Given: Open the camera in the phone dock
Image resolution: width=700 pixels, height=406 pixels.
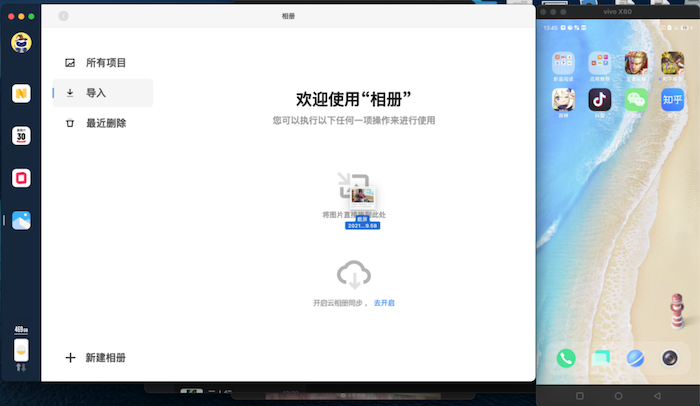Looking at the screenshot, I should (670, 358).
